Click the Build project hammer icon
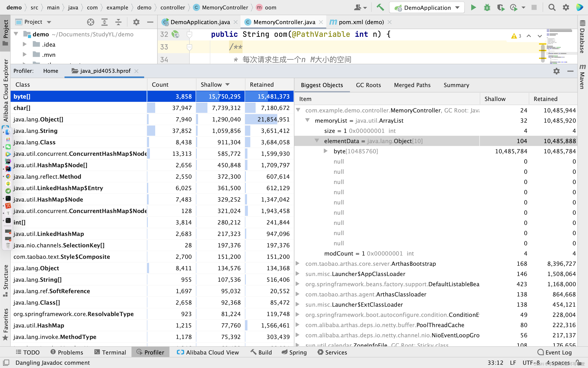This screenshot has height=368, width=588. point(380,8)
